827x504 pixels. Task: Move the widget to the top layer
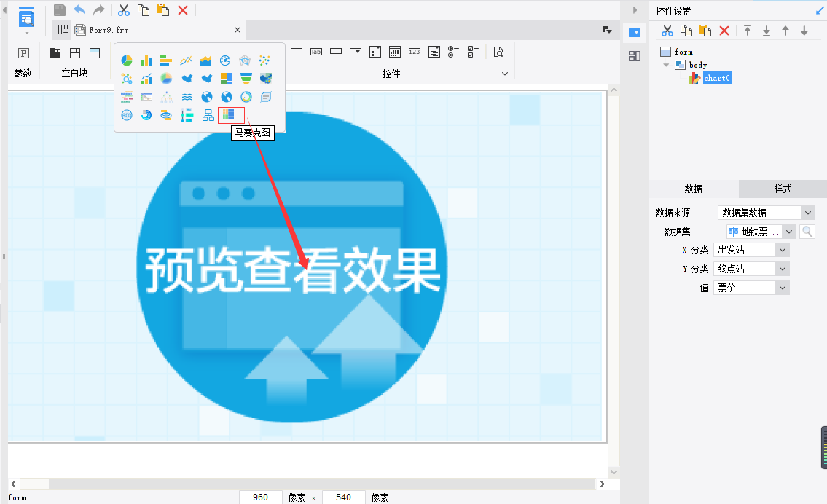748,31
